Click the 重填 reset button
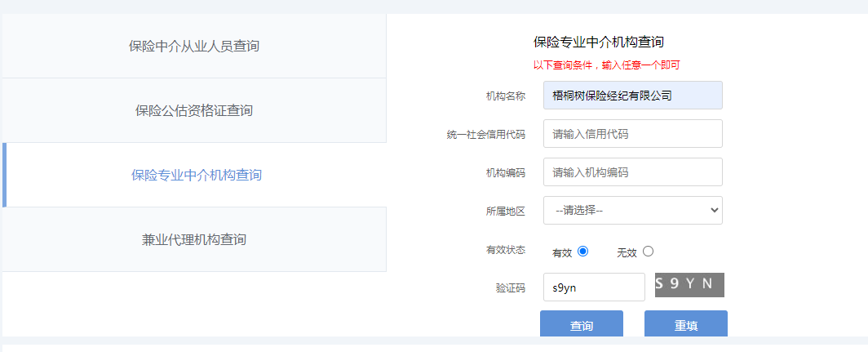 coord(685,325)
